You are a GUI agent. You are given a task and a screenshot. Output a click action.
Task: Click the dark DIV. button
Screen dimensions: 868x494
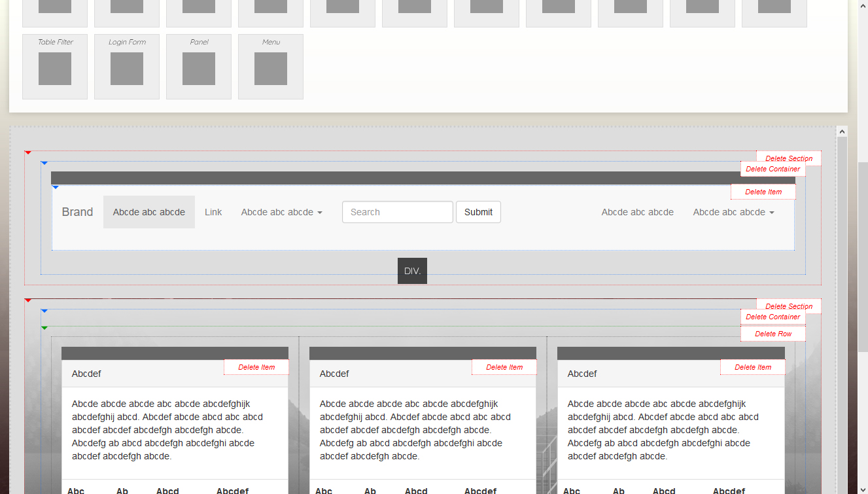pyautogui.click(x=412, y=271)
